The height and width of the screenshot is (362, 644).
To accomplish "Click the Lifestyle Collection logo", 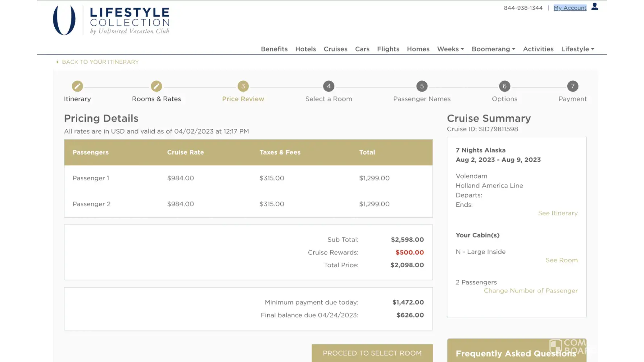I will (x=112, y=21).
